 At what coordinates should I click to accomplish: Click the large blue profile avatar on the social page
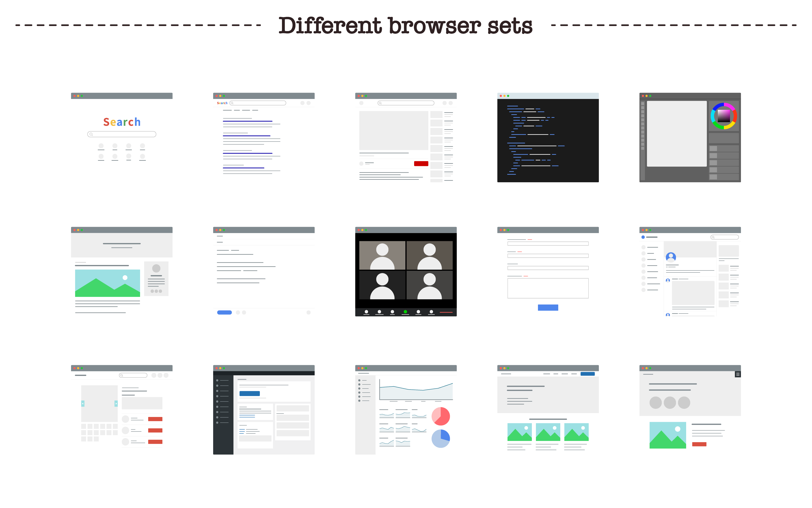(670, 257)
